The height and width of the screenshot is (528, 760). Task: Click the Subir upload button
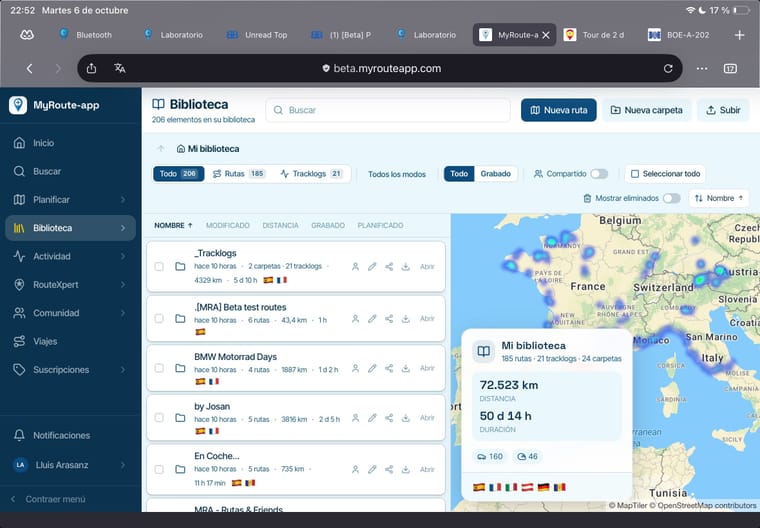pyautogui.click(x=723, y=110)
